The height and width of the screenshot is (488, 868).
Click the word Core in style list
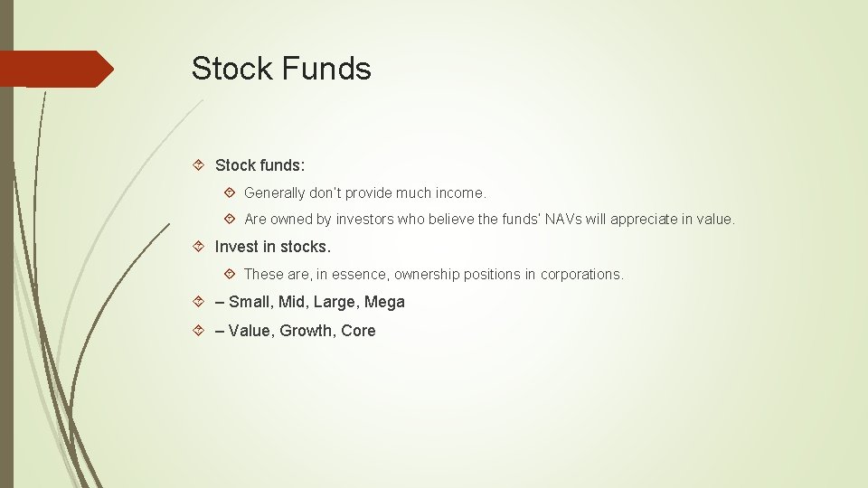click(358, 331)
